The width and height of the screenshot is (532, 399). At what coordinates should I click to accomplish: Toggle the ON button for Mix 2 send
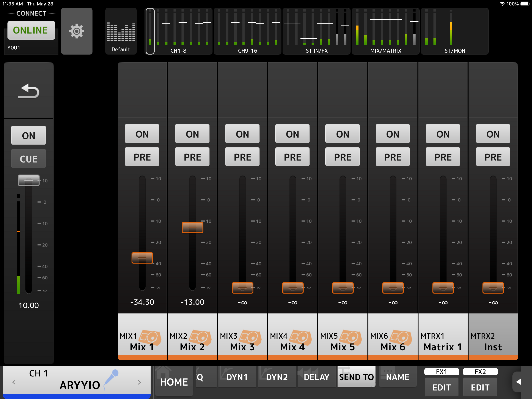pos(192,134)
